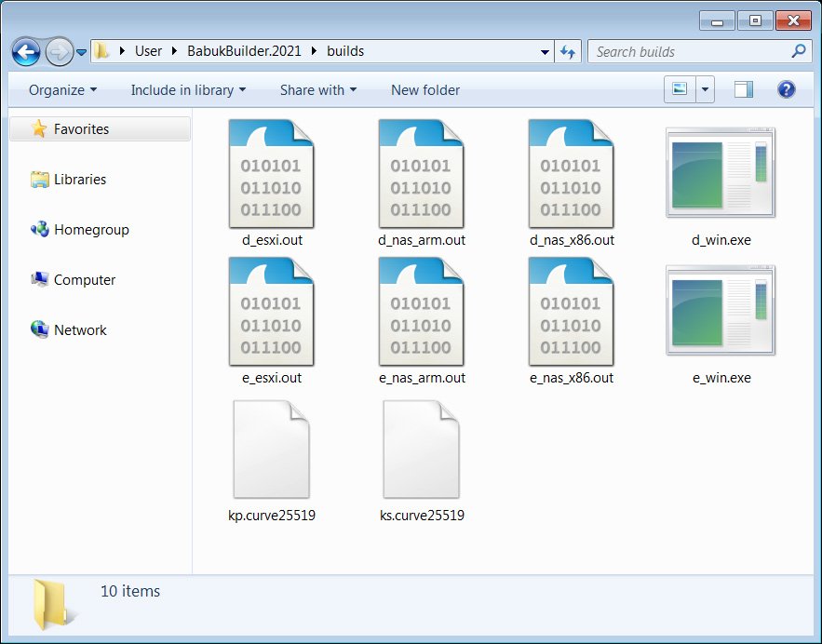Screen dimensions: 822x644
Task: Toggle the preview pane
Action: 742,88
